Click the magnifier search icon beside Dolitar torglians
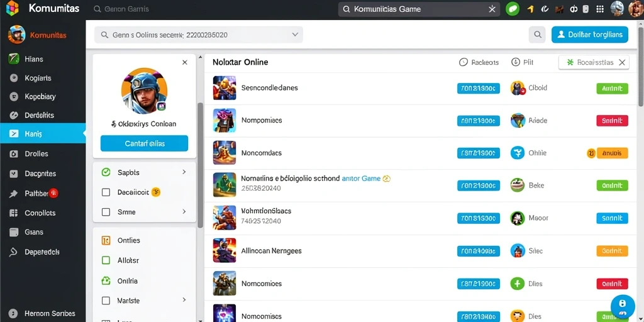The image size is (644, 322). (x=537, y=35)
